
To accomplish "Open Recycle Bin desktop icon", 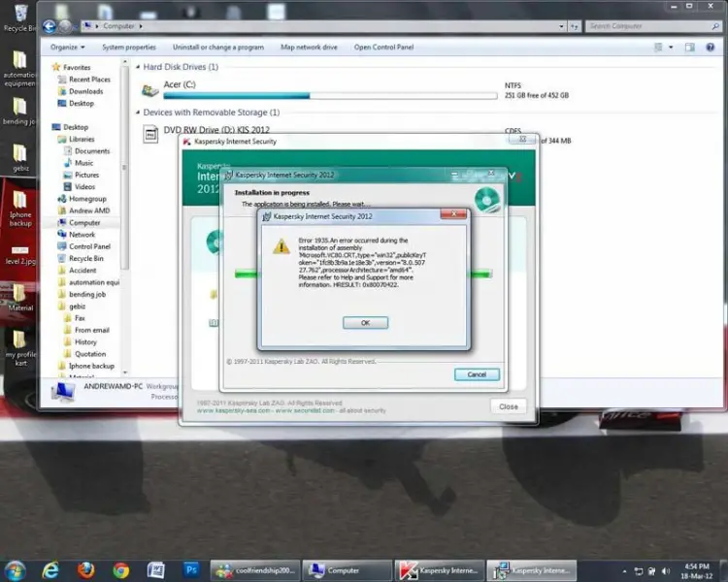I will (19, 17).
